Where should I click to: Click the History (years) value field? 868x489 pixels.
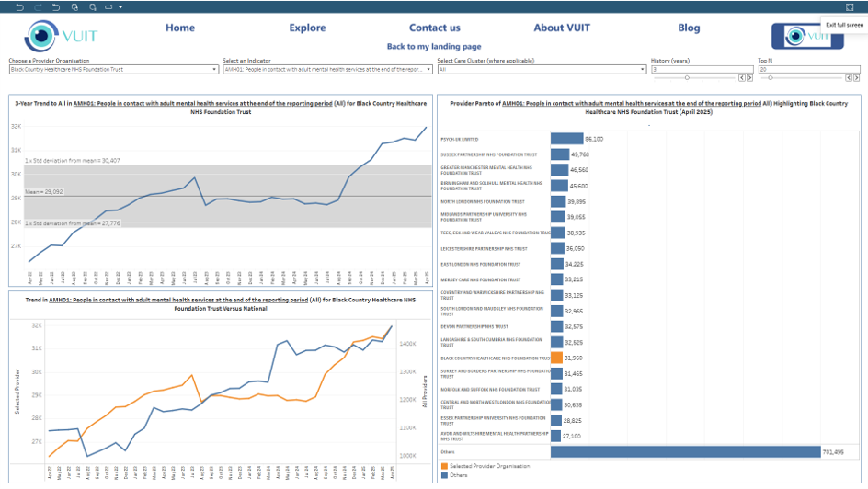[x=702, y=69]
